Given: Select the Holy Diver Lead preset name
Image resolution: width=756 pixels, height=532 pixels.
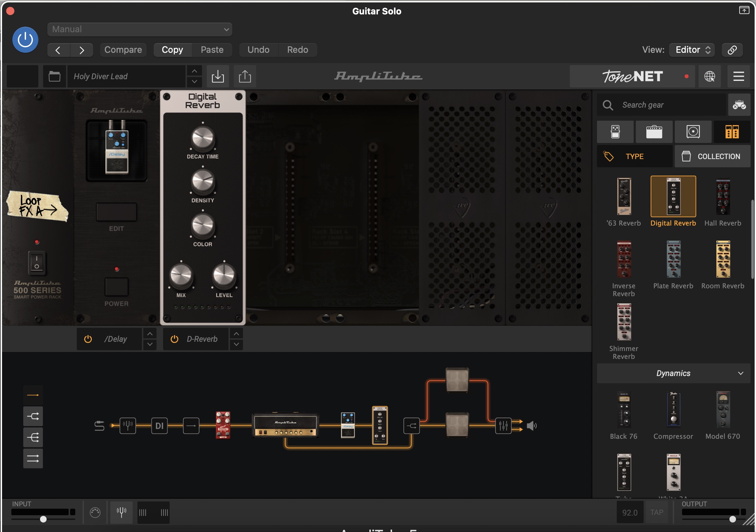Looking at the screenshot, I should 126,76.
